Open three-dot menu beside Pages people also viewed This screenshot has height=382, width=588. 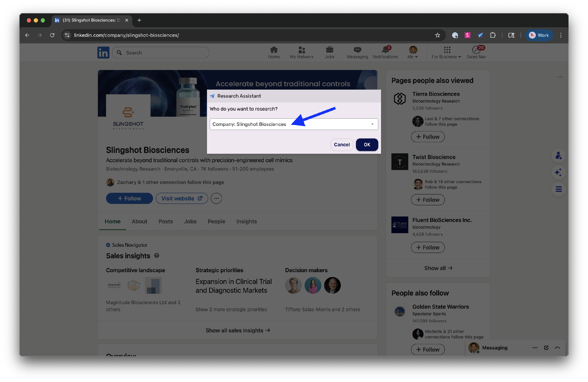coord(560,77)
